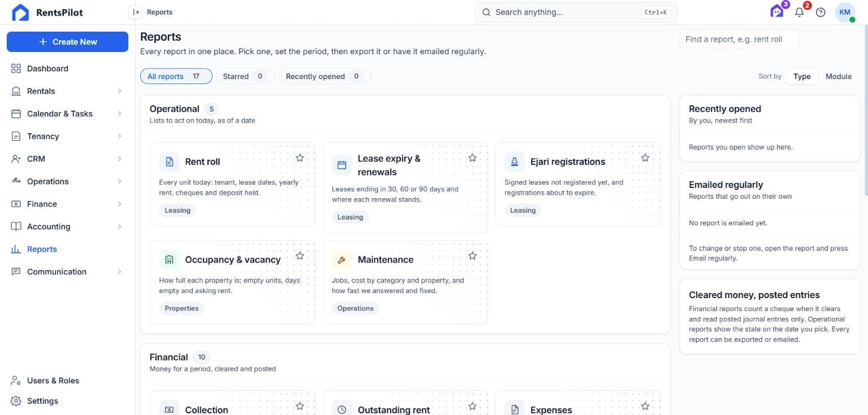Click the Expenses document icon
Image resolution: width=868 pixels, height=415 pixels.
(x=514, y=409)
